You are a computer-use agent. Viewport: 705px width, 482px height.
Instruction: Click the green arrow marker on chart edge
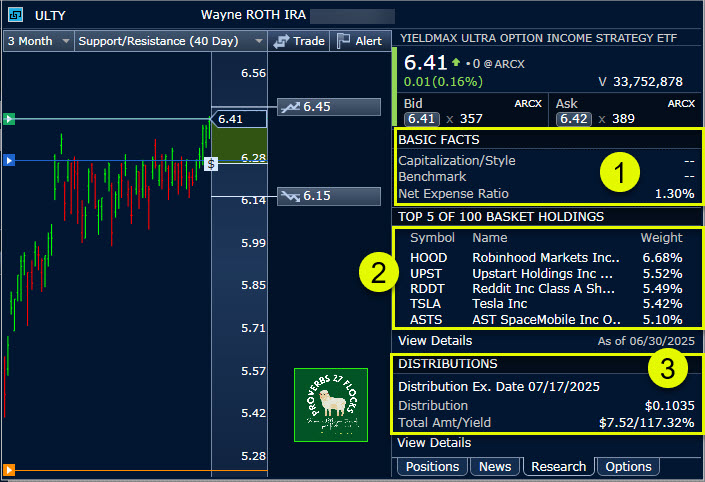pyautogui.click(x=9, y=119)
